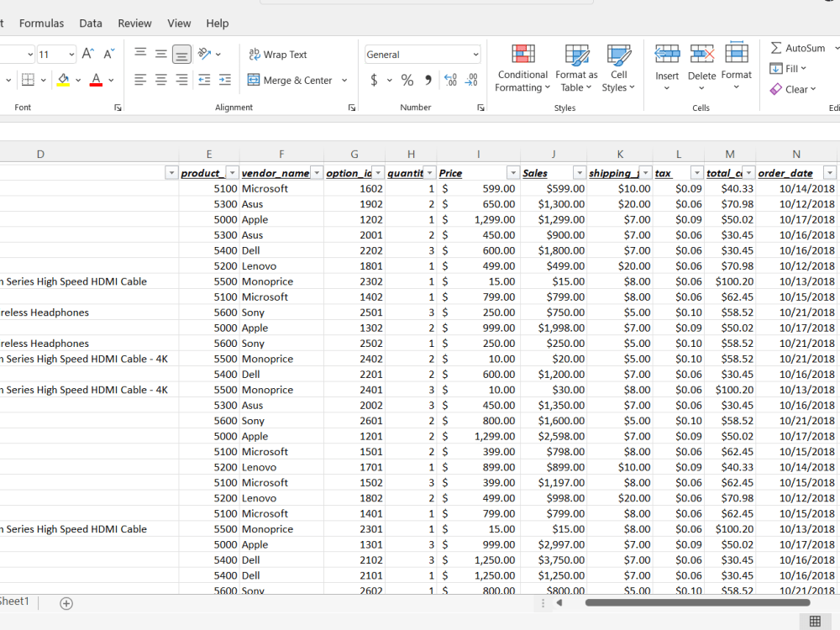The image size is (840, 630).
Task: Align text to the left
Action: [140, 80]
